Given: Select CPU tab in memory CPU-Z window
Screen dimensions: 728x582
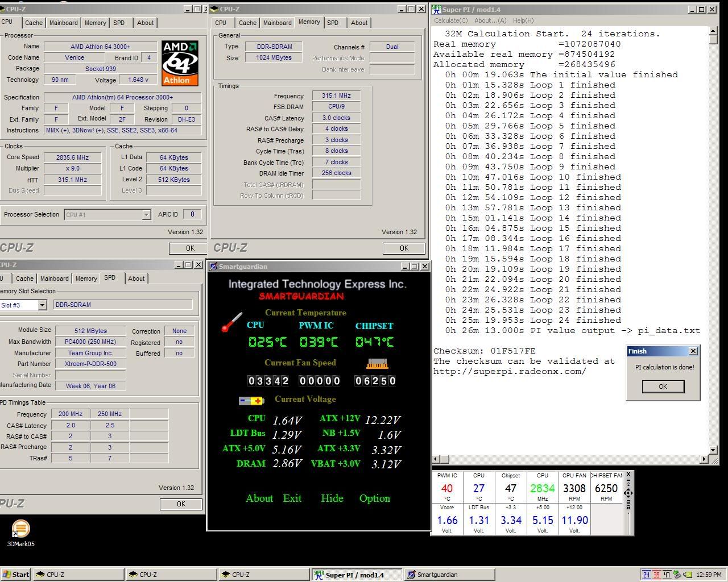Looking at the screenshot, I should [x=221, y=23].
